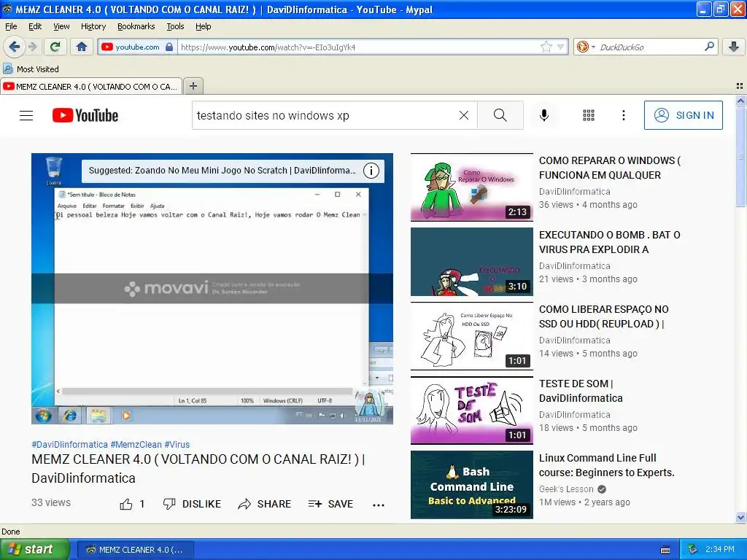Open the EXECUTANDO O BOMB . BAT title
This screenshot has height=560, width=747.
[x=610, y=242]
